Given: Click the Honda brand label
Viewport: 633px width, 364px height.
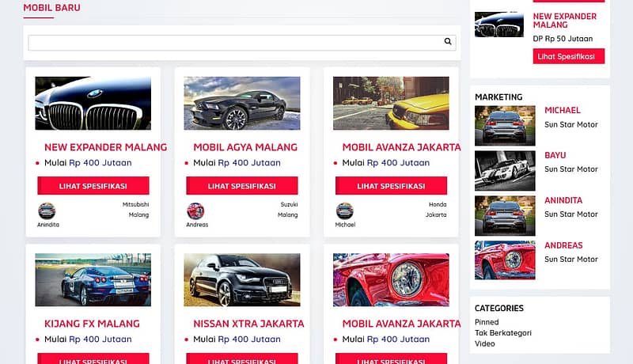Looking at the screenshot, I should click(438, 205).
